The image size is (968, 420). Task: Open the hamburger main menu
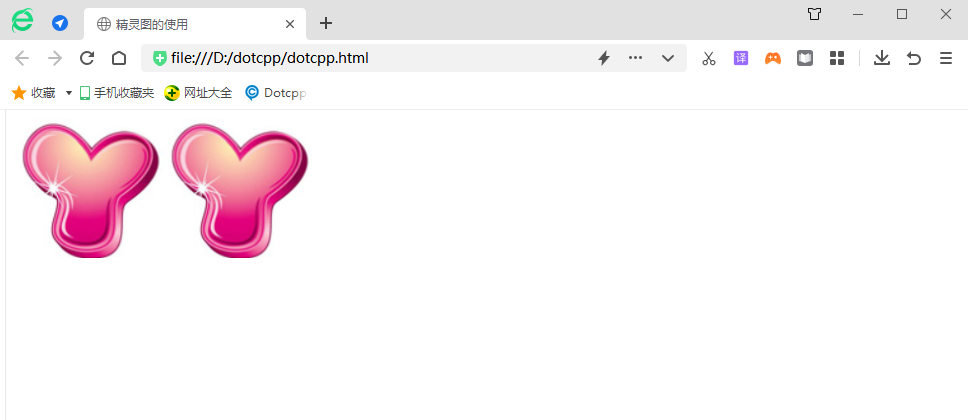tap(945, 58)
